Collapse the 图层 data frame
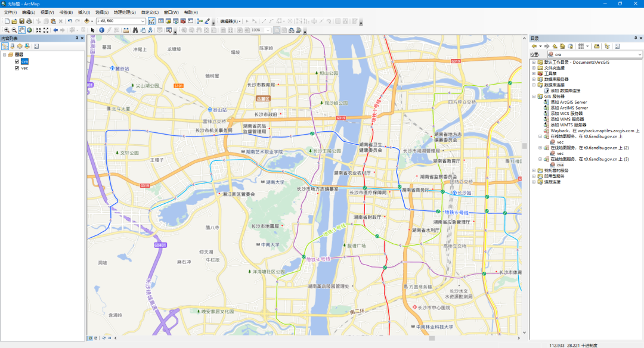The width and height of the screenshot is (644, 348). (5, 55)
